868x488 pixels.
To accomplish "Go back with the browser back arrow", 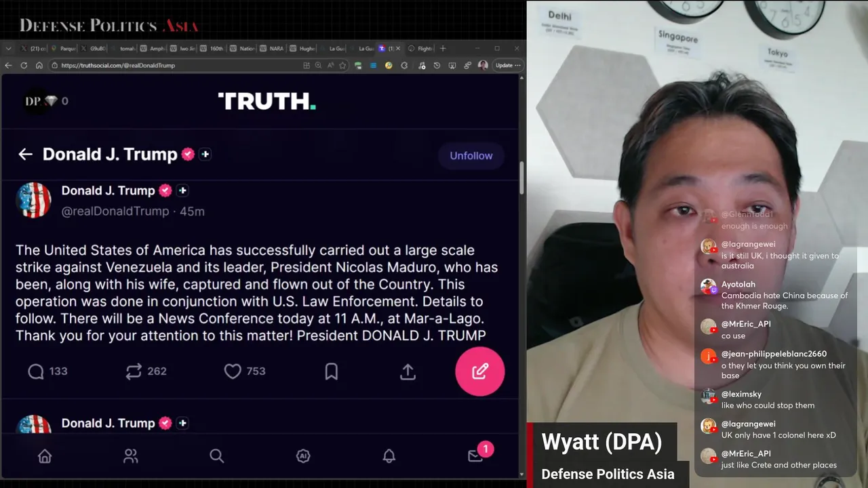I will point(8,66).
